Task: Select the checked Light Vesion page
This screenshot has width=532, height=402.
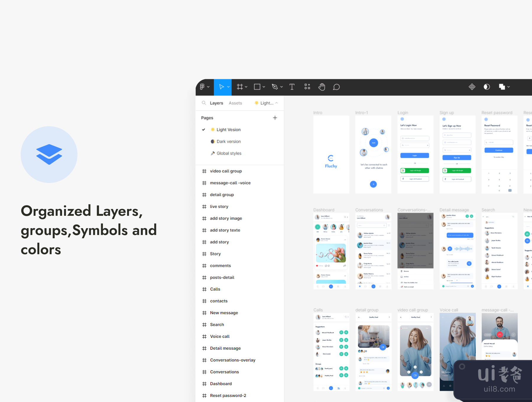Action: coord(228,130)
